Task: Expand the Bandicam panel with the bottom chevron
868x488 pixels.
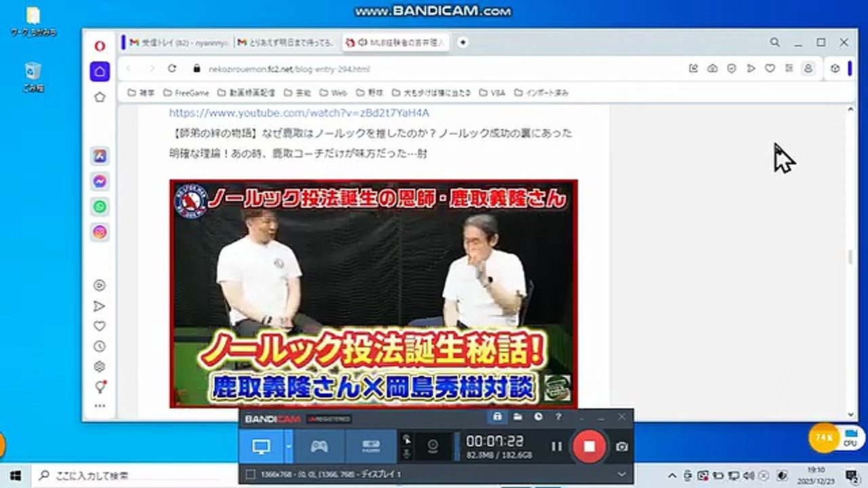Action: 622,474
